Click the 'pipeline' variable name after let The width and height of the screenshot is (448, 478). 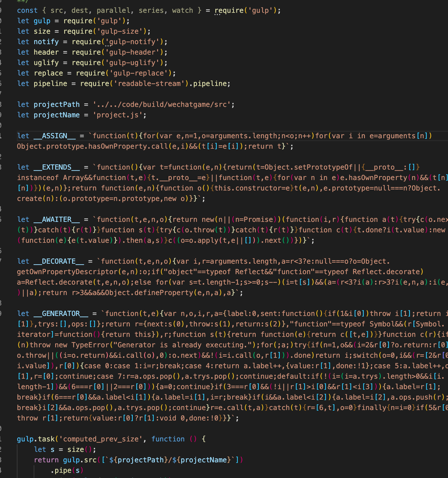[51, 84]
